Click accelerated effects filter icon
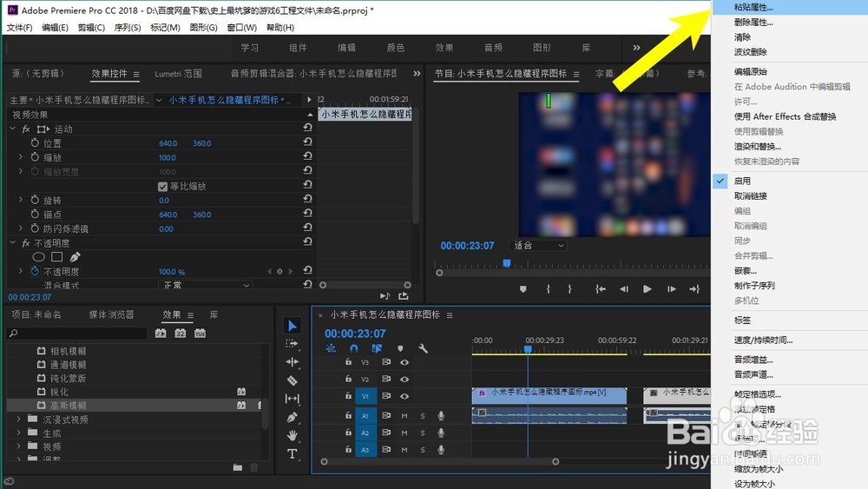 [x=161, y=334]
